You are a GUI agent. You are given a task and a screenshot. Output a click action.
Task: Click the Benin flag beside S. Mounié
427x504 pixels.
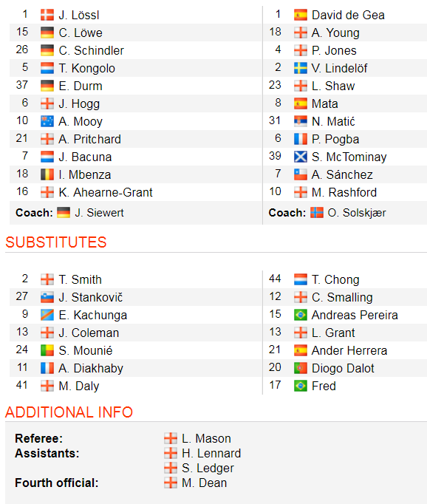coord(47,350)
